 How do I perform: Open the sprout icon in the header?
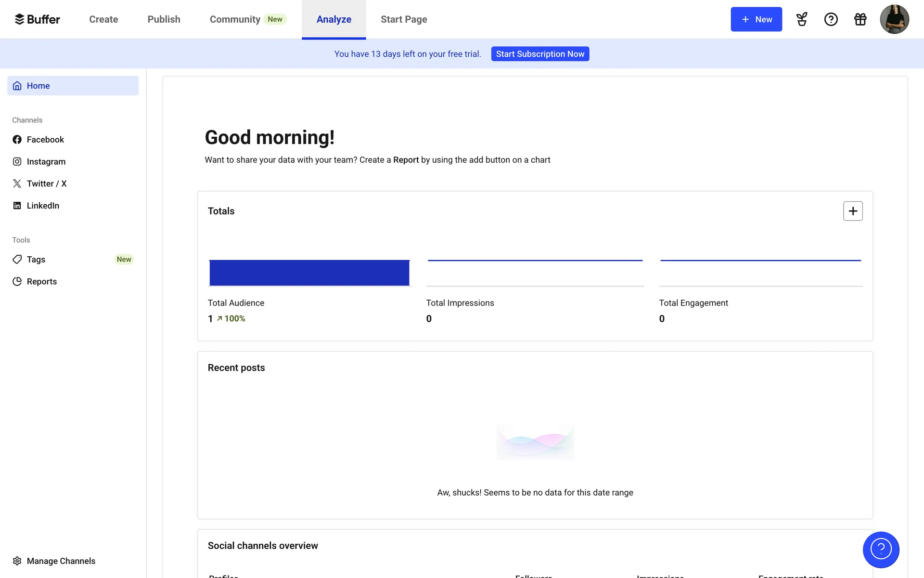pos(802,19)
